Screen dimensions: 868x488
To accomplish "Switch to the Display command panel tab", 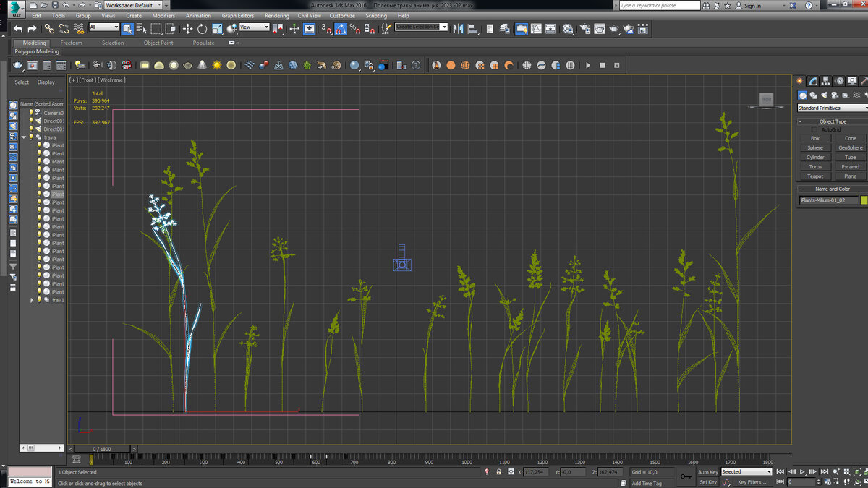I will pyautogui.click(x=851, y=81).
